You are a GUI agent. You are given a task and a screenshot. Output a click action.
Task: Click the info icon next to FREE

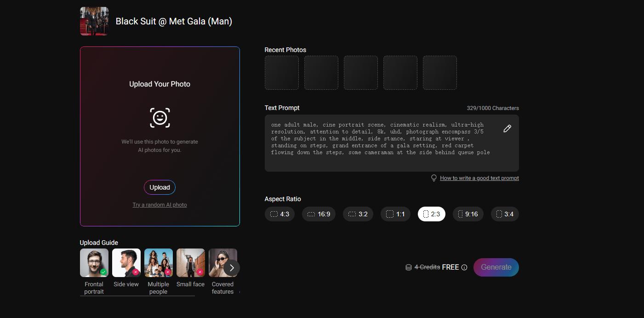tap(464, 267)
